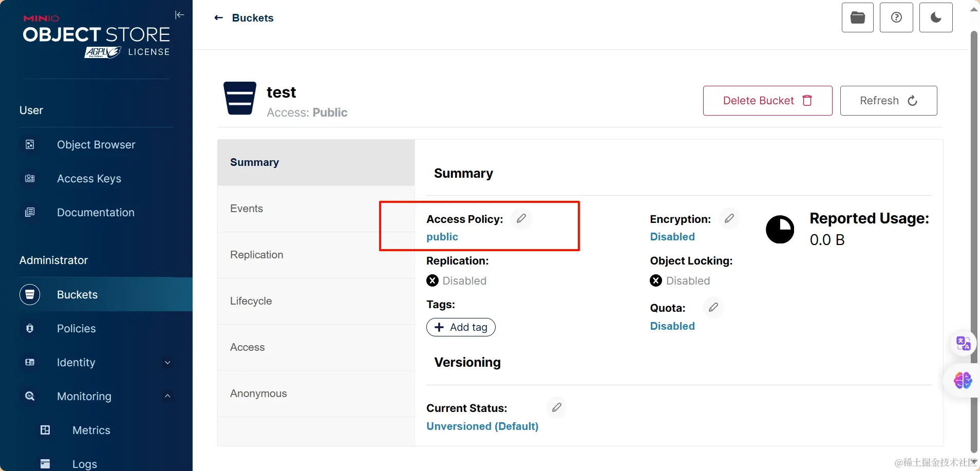980x471 pixels.
Task: Click the public access policy link
Action: (442, 237)
